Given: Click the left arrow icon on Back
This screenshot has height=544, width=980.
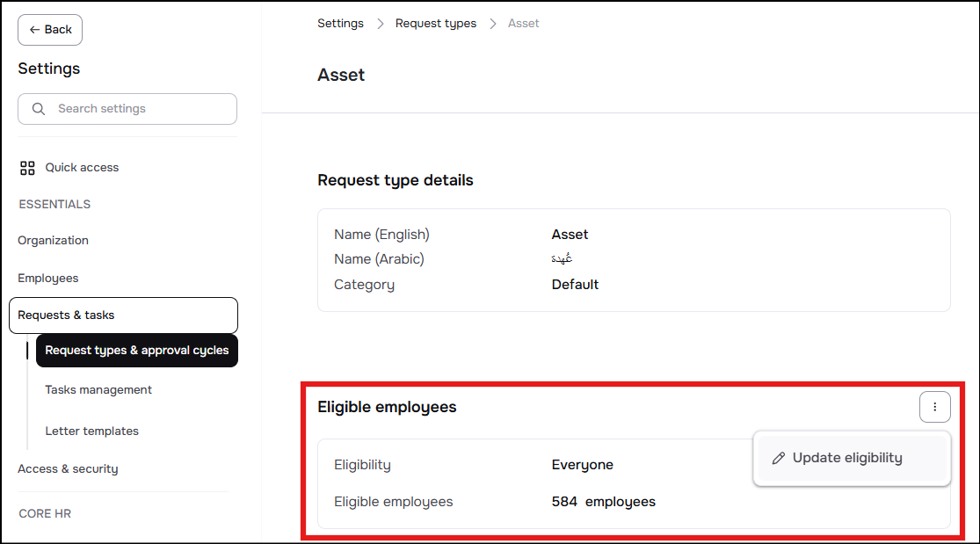Looking at the screenshot, I should pos(34,30).
